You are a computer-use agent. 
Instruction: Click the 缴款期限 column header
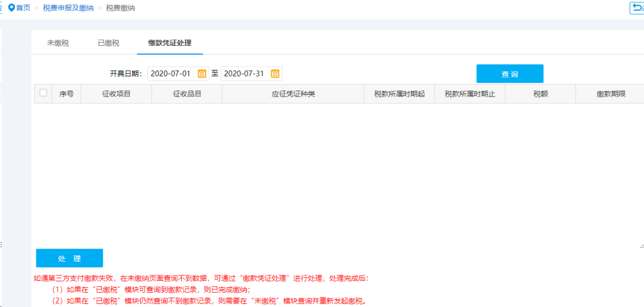pos(611,94)
